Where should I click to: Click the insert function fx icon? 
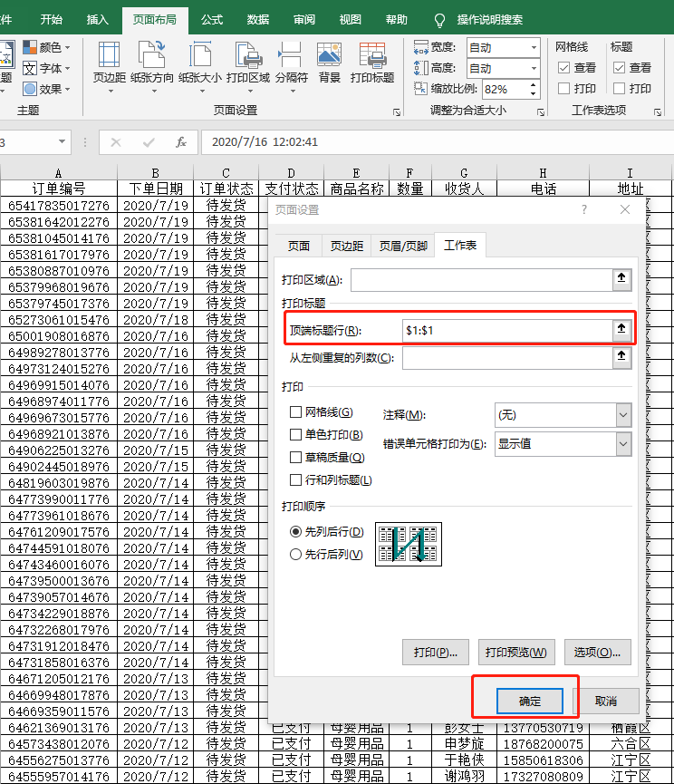181,142
